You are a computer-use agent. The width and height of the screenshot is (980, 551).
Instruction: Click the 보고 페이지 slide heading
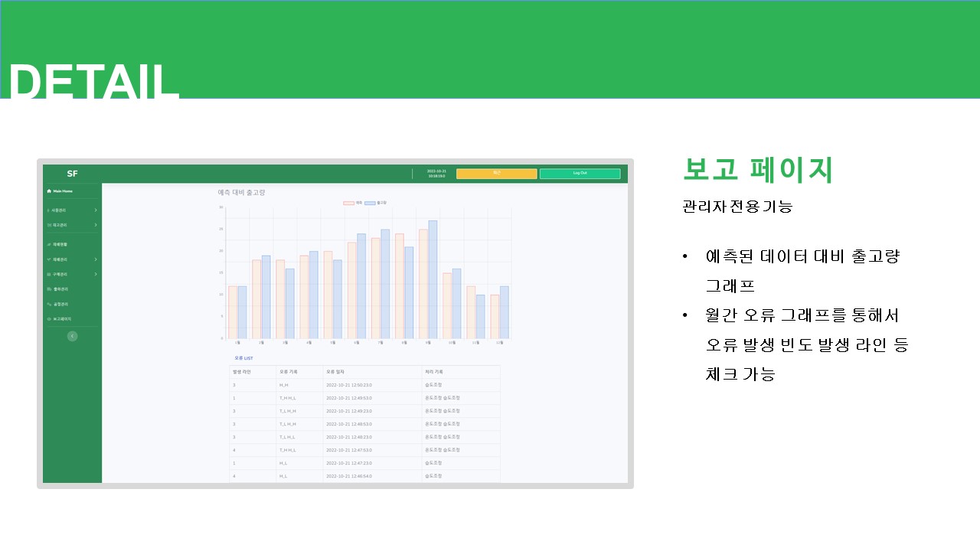pos(757,170)
